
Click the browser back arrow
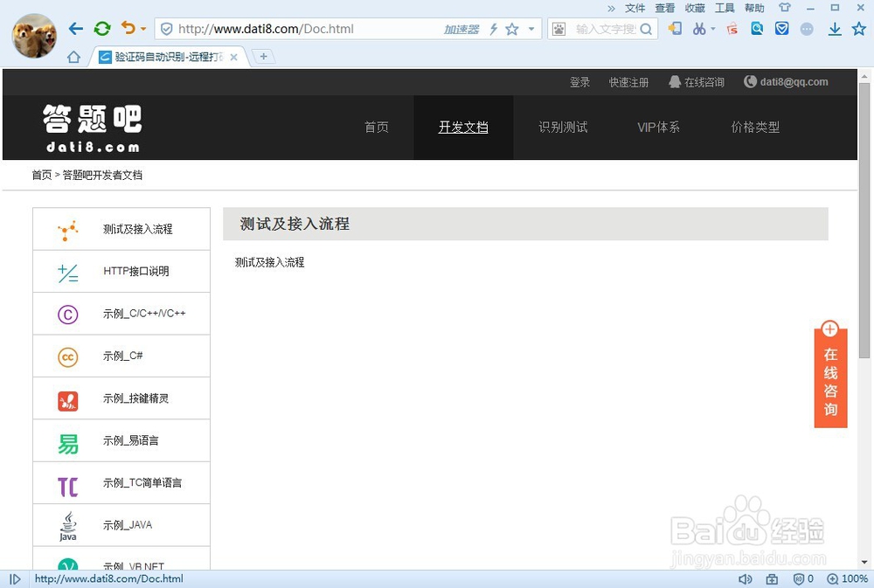point(75,29)
